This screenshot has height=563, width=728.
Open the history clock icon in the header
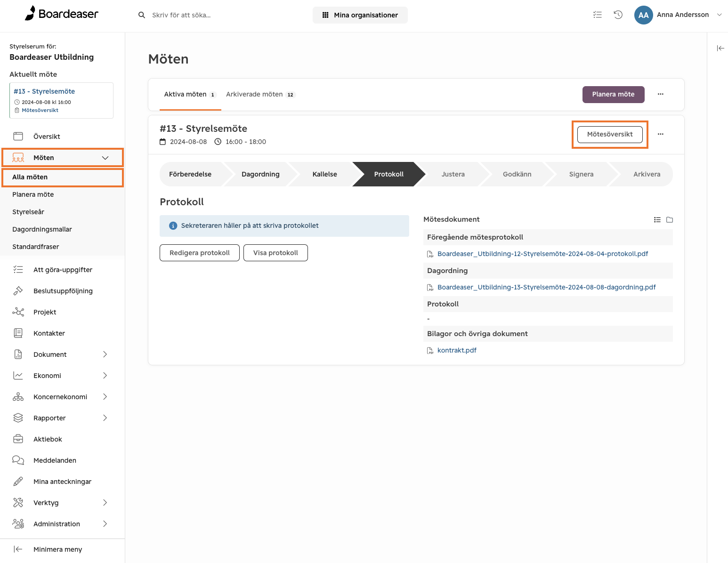618,15
